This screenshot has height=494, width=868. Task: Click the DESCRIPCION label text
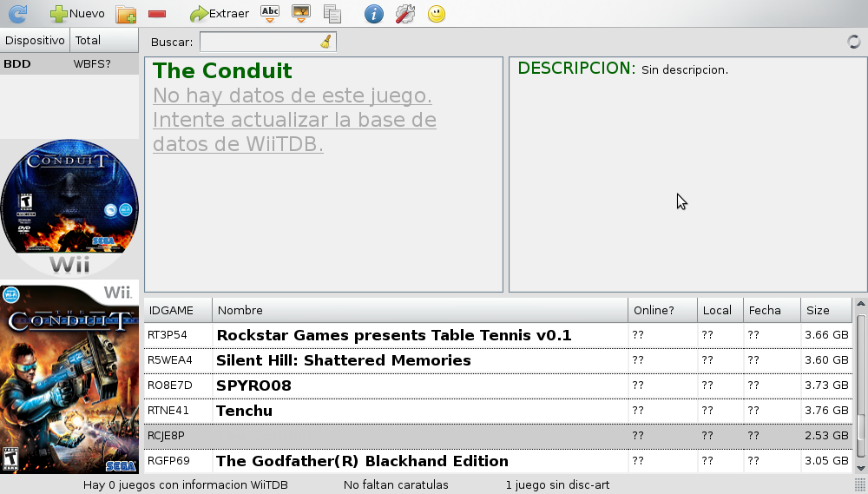pos(576,68)
